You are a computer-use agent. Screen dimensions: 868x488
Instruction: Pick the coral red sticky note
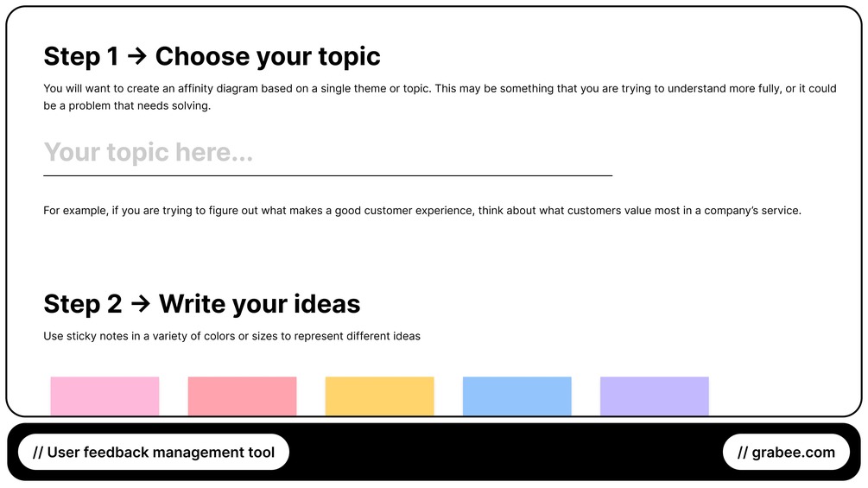[242, 396]
